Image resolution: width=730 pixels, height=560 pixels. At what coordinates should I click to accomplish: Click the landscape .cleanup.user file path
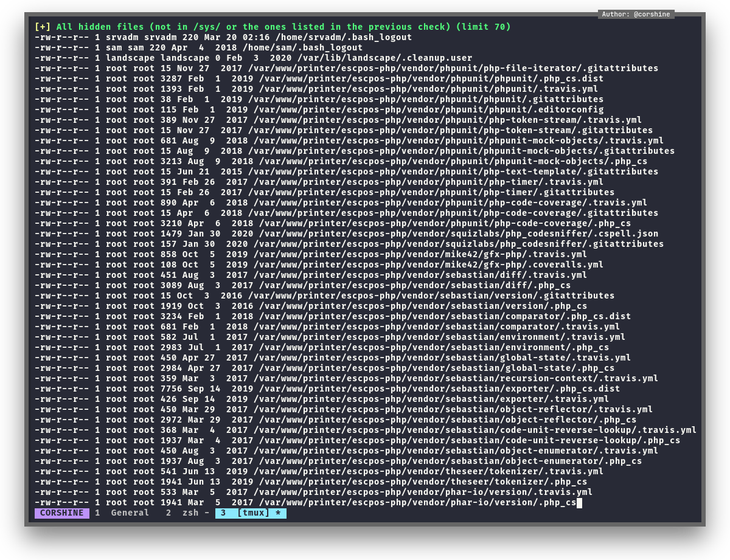[x=357, y=58]
